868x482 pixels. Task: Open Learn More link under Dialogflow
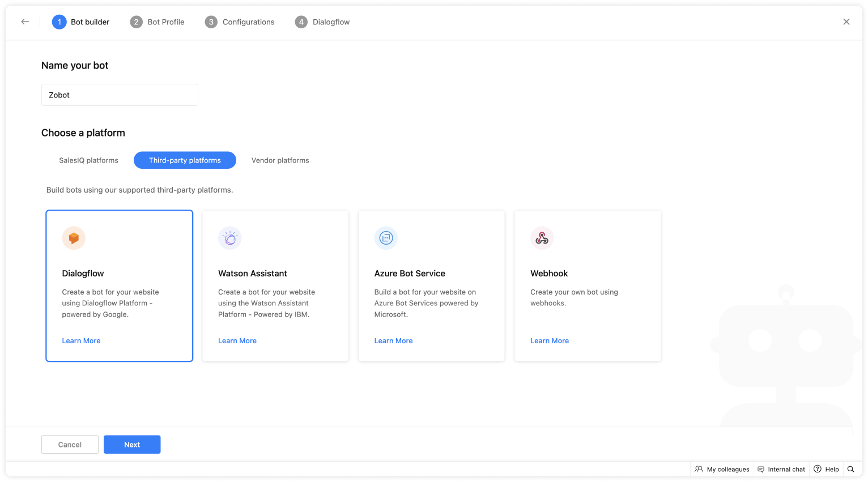(x=81, y=340)
